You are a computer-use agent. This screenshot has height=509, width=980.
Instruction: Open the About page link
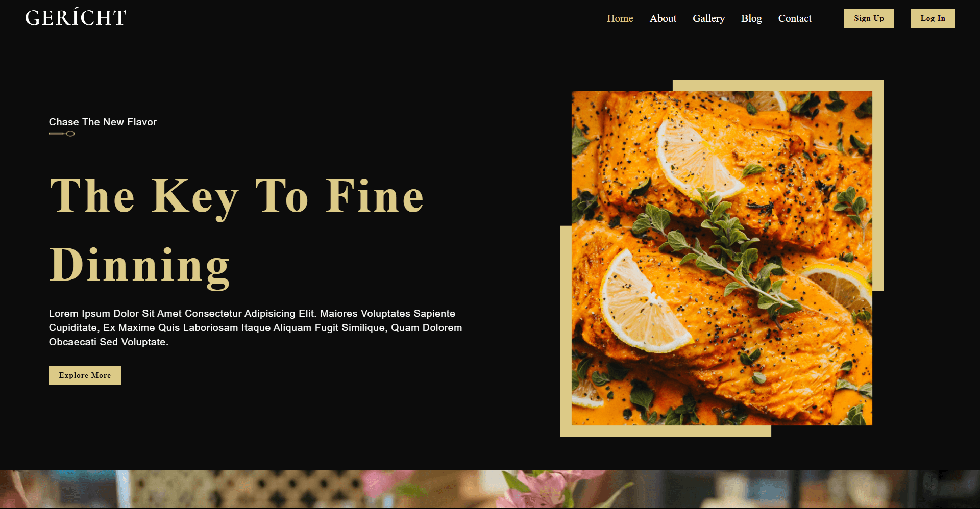pyautogui.click(x=663, y=18)
